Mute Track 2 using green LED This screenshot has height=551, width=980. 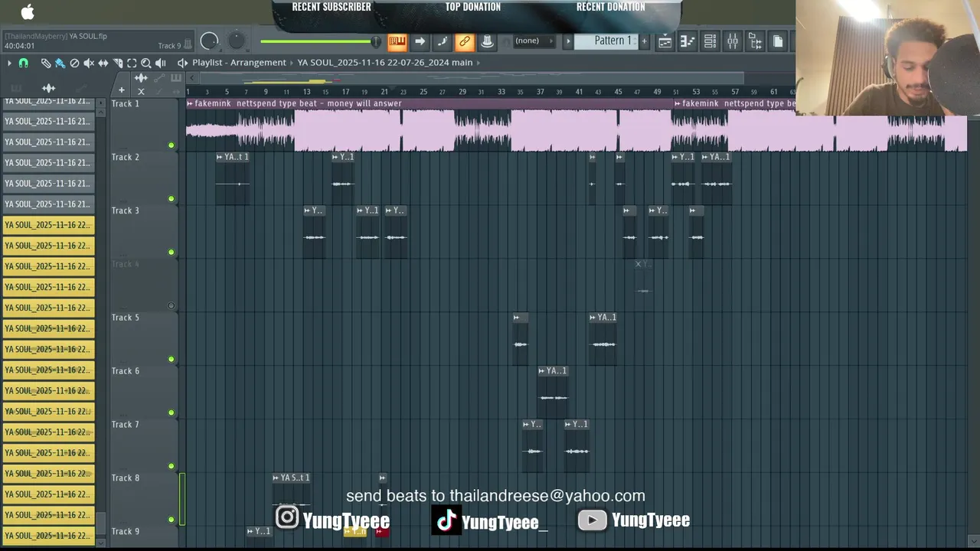[x=171, y=199]
